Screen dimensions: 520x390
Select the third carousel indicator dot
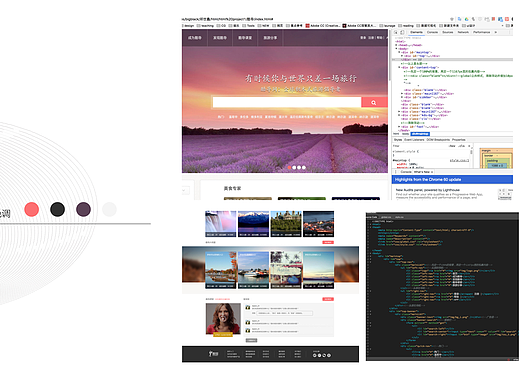pos(299,168)
